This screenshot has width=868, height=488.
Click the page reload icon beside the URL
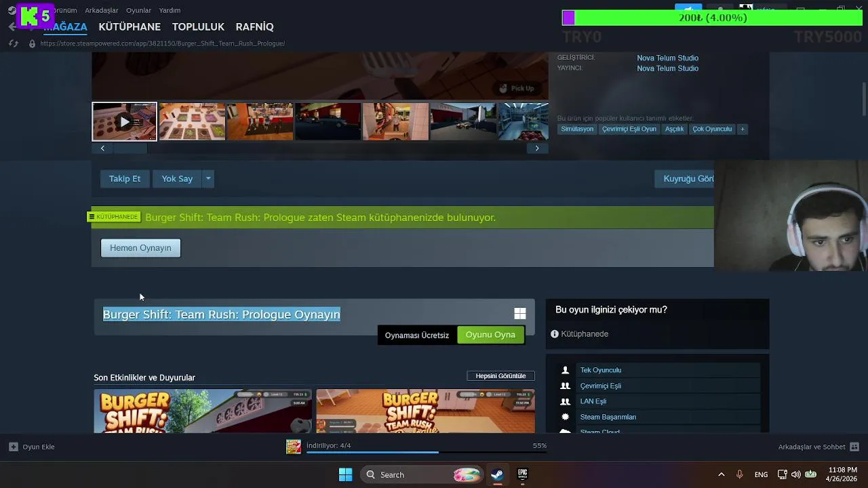[x=13, y=43]
